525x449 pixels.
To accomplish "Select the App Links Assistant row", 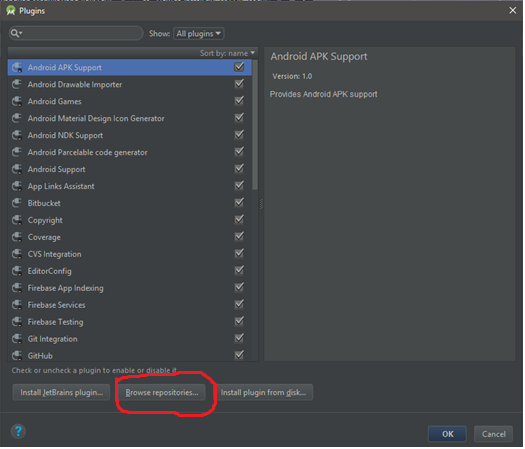I will [x=130, y=186].
